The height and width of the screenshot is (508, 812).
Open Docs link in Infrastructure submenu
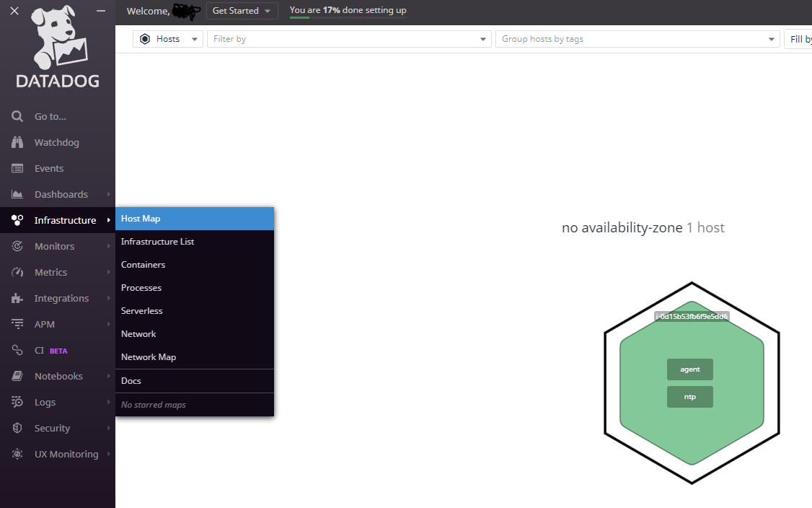[195, 380]
